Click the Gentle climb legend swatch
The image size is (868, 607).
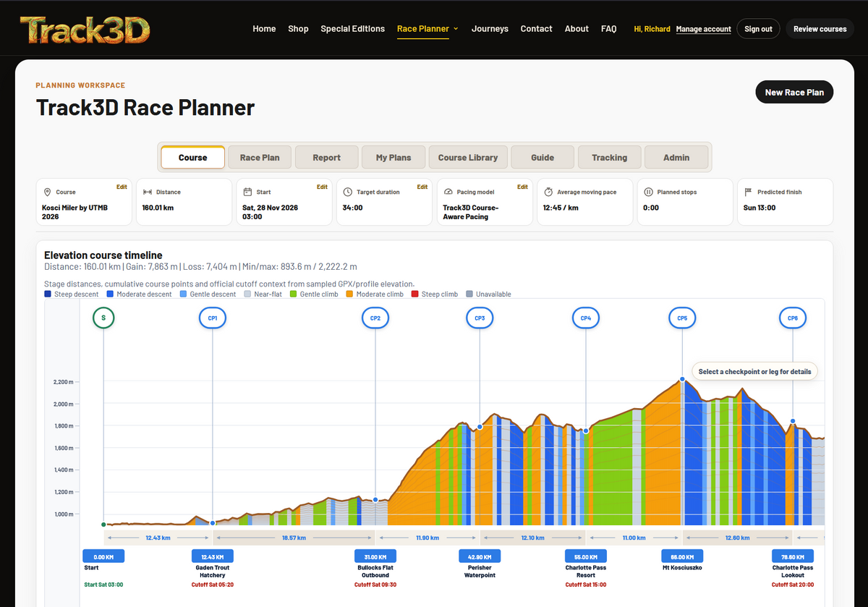tap(294, 294)
